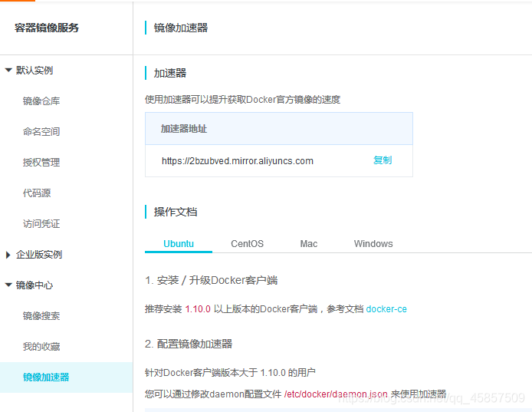Open the docker-ce documentation link
Viewport: 532px width, 412px height.
coord(386,309)
